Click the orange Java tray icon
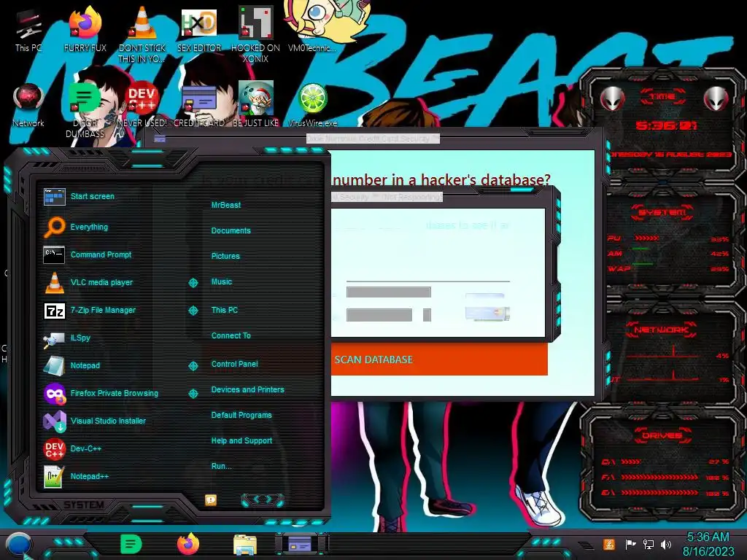747x560 pixels. pos(608,544)
